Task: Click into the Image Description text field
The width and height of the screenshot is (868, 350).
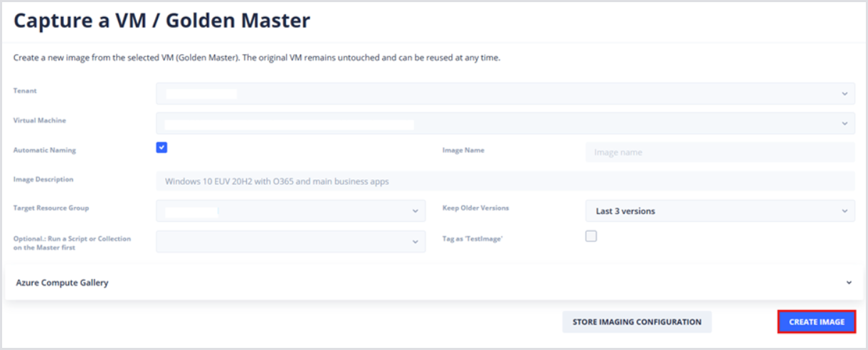Action: [x=505, y=181]
